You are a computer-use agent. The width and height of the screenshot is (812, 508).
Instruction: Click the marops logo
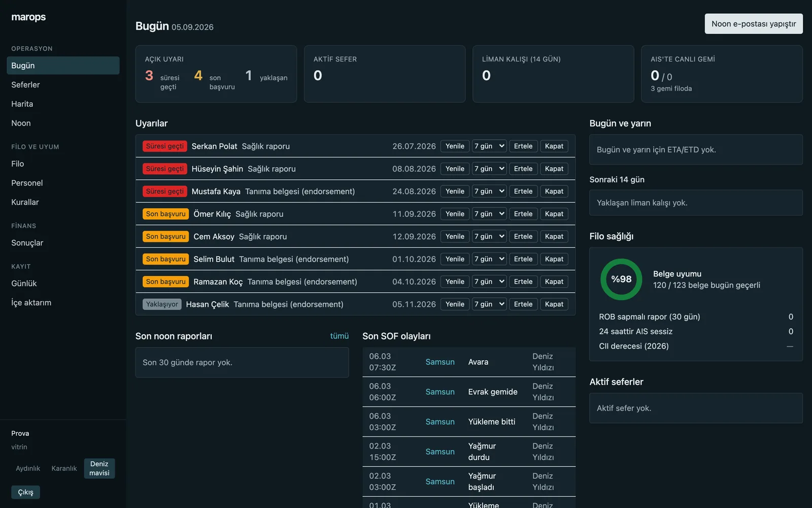coord(28,17)
